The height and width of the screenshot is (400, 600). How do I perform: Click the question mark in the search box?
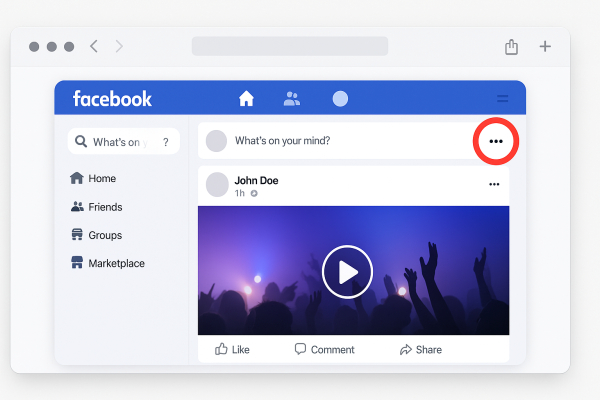point(166,142)
